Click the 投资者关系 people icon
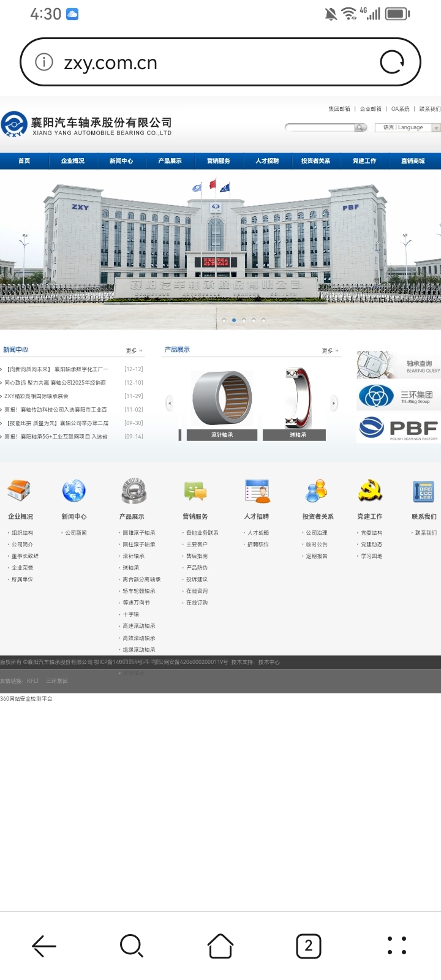This screenshot has height=980, width=441. 317,491
